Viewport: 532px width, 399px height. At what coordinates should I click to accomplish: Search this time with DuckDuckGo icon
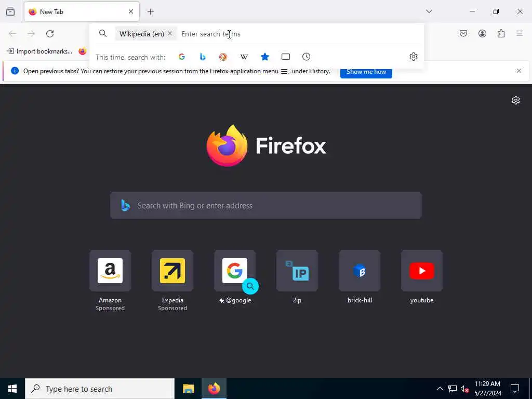[223, 57]
